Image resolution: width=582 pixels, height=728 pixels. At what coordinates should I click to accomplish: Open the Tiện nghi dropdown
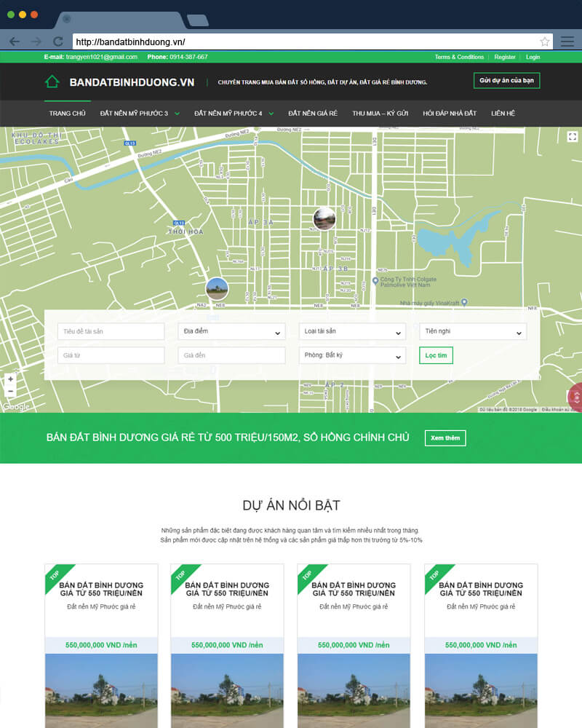point(473,332)
